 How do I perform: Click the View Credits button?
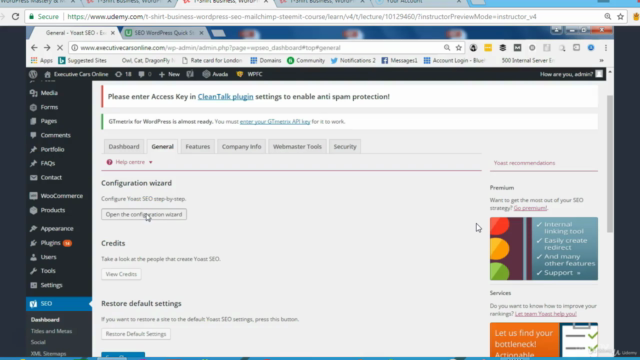pos(121,274)
